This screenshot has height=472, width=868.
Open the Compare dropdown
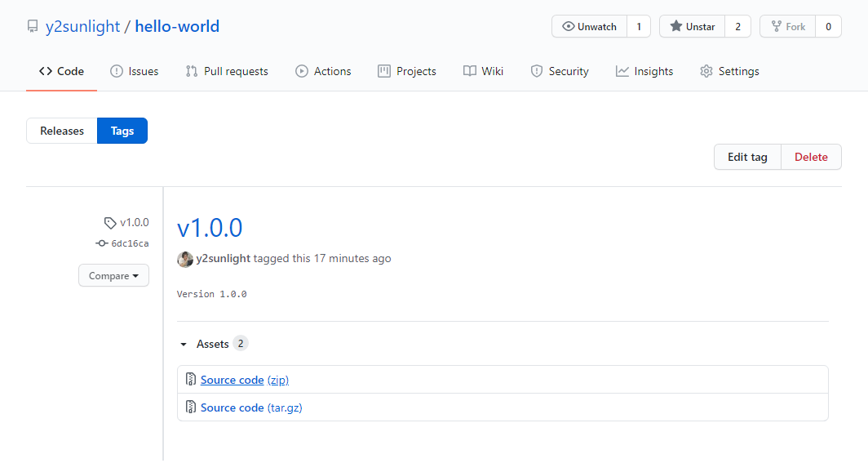[113, 276]
